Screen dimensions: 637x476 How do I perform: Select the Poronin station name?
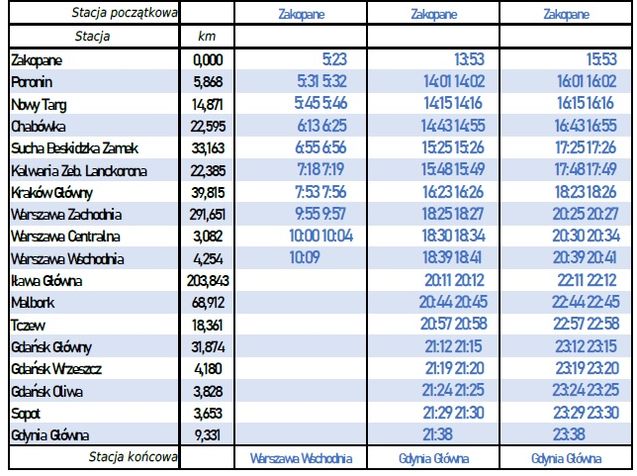31,82
